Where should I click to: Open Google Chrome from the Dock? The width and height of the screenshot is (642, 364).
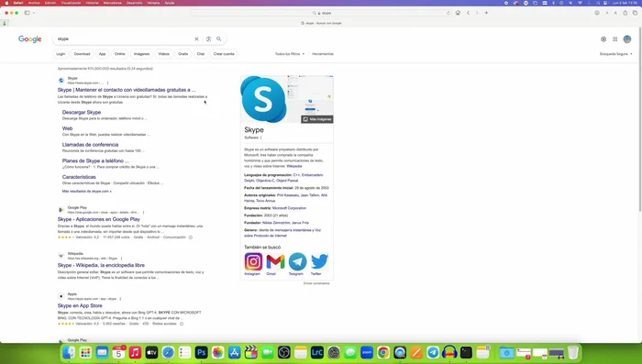(x=383, y=352)
